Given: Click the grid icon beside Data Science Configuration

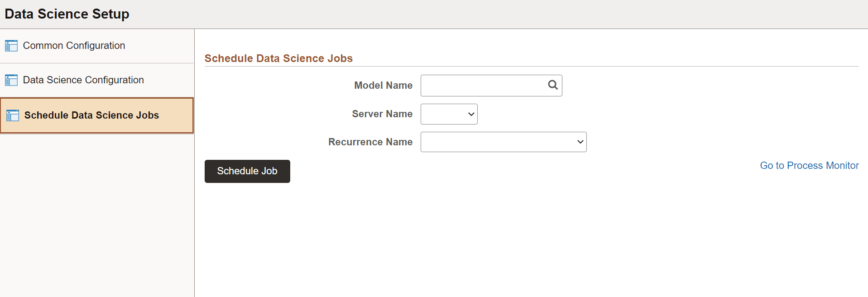Looking at the screenshot, I should click(11, 80).
